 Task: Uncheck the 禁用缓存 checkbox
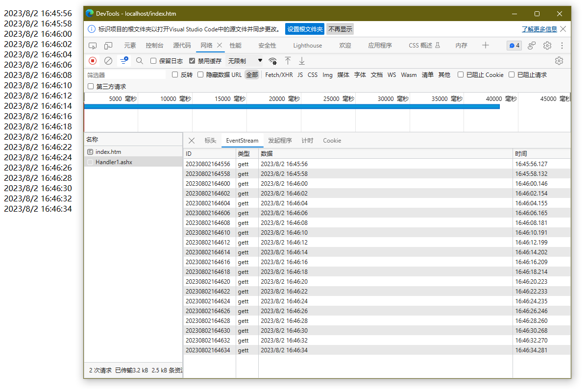click(192, 61)
